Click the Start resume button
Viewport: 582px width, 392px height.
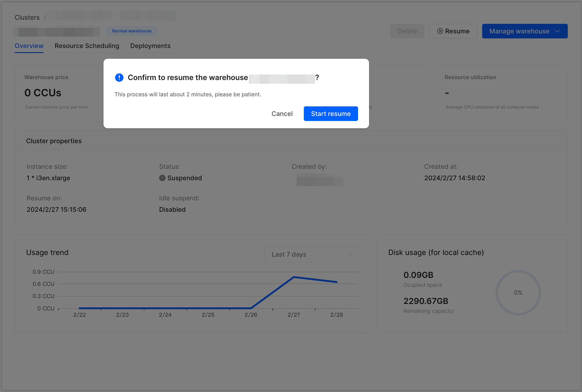[x=331, y=114]
